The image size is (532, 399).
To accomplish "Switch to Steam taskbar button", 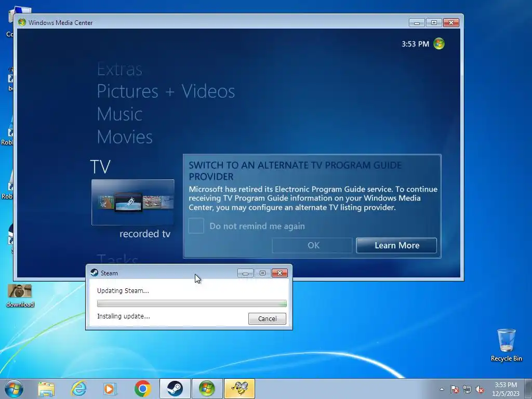I will [x=175, y=389].
